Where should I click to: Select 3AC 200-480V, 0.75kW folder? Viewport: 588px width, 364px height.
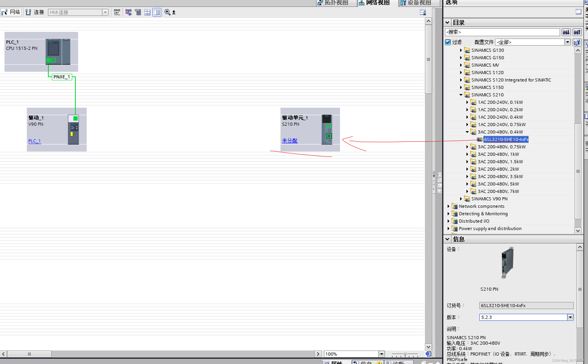point(501,147)
